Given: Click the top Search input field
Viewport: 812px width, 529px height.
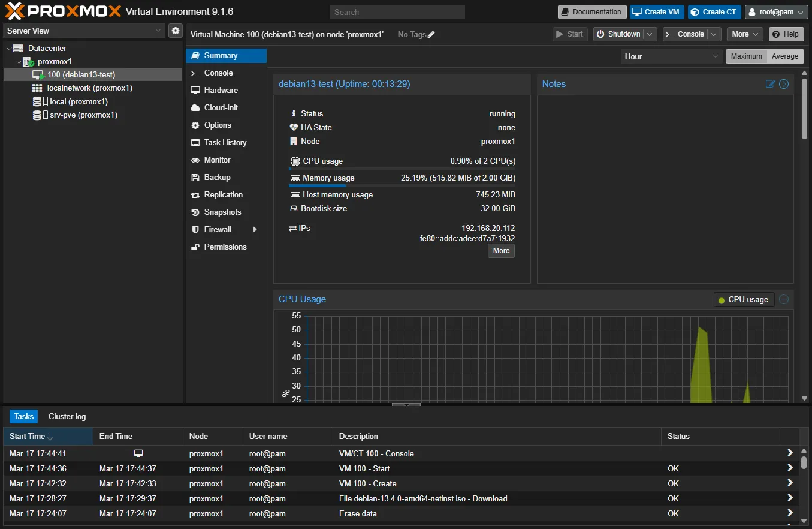Looking at the screenshot, I should (x=397, y=12).
